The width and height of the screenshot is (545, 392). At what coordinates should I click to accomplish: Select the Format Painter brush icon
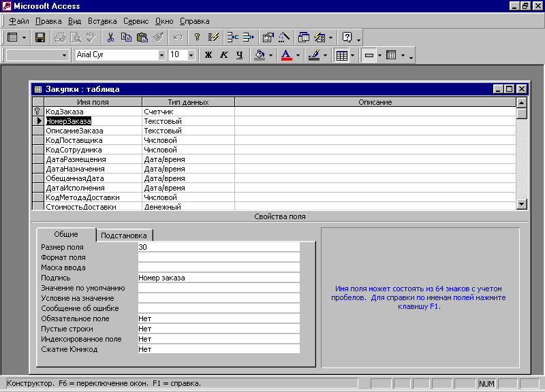point(158,37)
